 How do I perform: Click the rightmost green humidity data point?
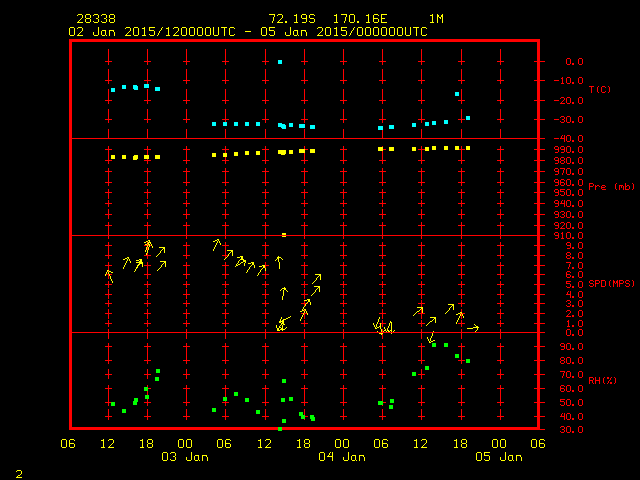coord(468,361)
